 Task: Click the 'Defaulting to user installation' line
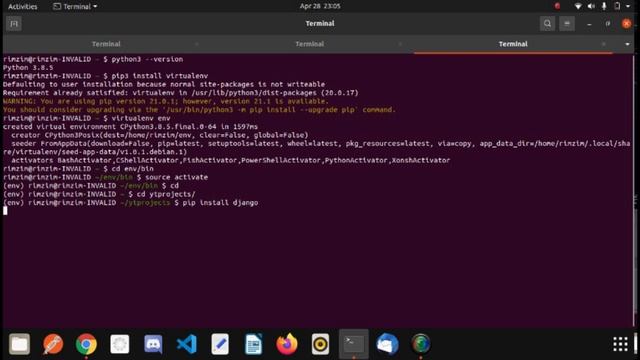[164, 84]
